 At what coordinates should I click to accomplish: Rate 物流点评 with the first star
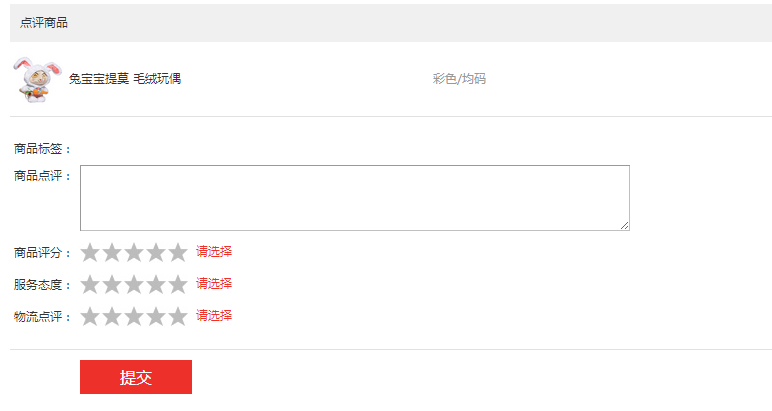pyautogui.click(x=90, y=316)
